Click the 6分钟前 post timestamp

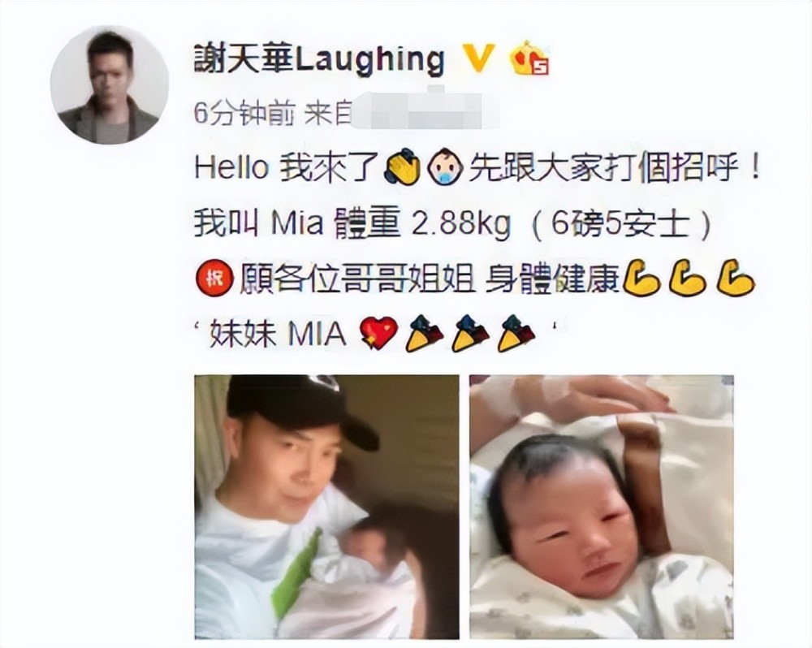pyautogui.click(x=243, y=114)
